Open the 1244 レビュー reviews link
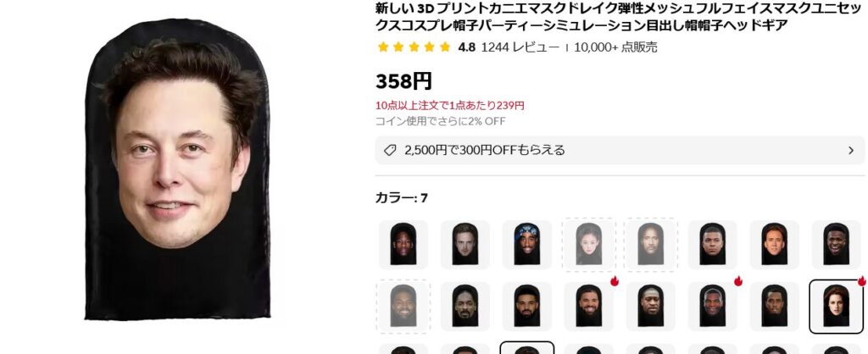 click(x=520, y=47)
